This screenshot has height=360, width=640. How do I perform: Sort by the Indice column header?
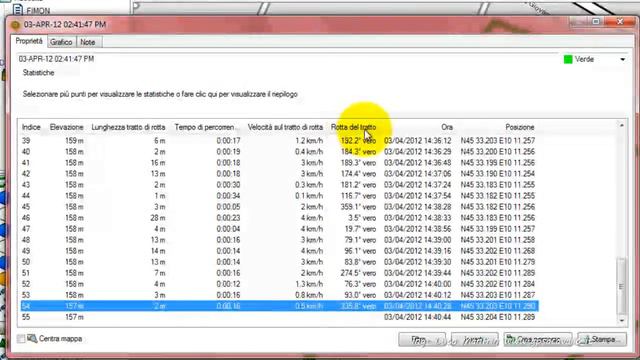[31, 127]
